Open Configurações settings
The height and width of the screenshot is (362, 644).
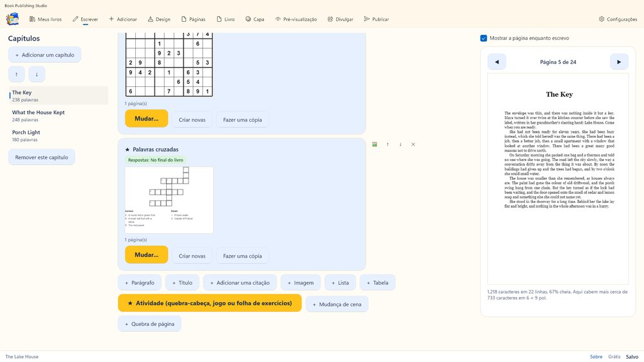point(618,19)
